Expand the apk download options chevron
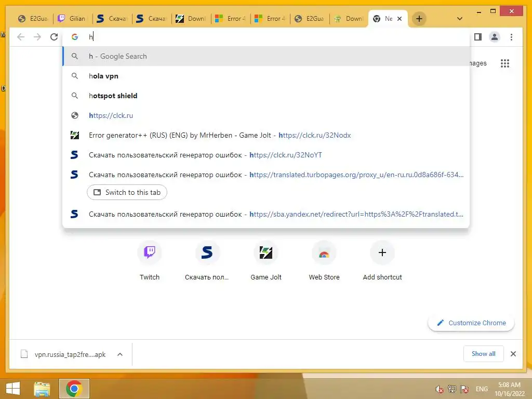The image size is (532, 399). coord(120,354)
